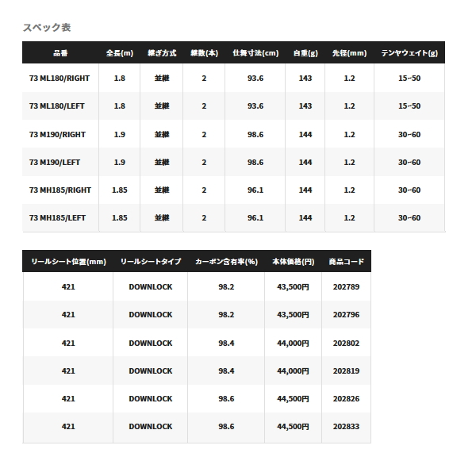
Task: Select carbon content 98.6 in the 202833 row
Action: [226, 427]
